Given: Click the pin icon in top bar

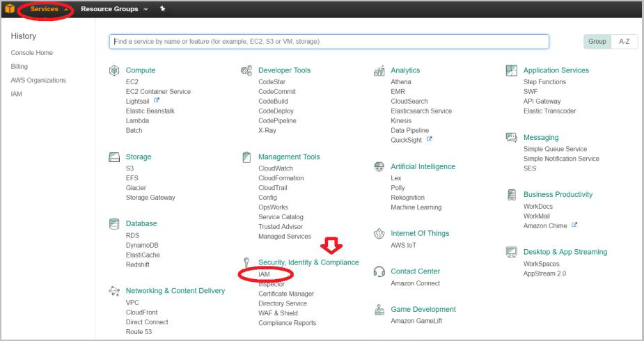Looking at the screenshot, I should pos(163,8).
